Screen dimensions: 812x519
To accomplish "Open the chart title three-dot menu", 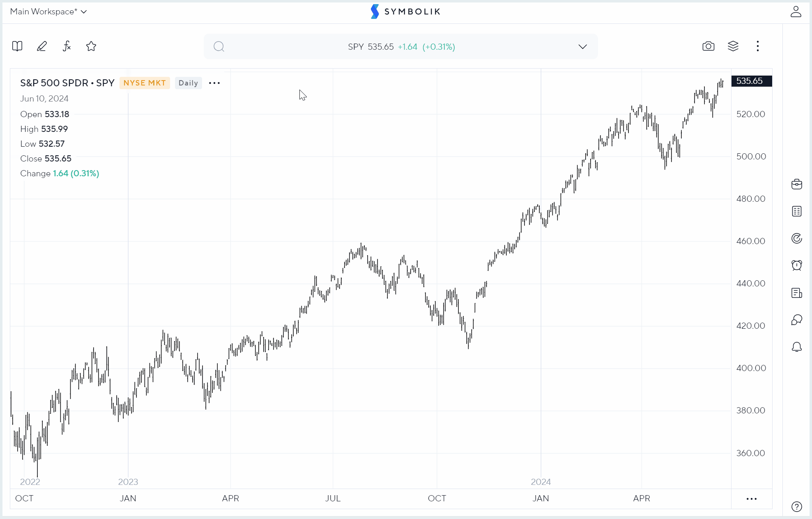I will [x=214, y=83].
